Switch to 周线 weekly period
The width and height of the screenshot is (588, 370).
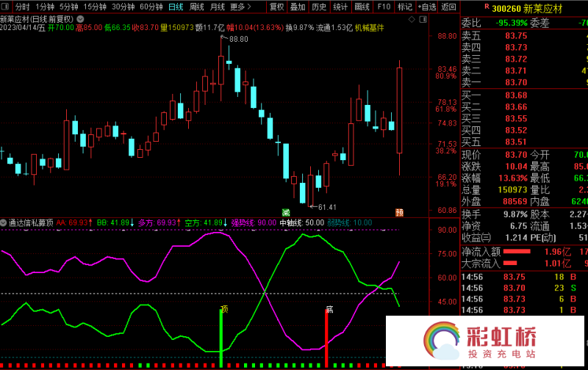coord(197,7)
